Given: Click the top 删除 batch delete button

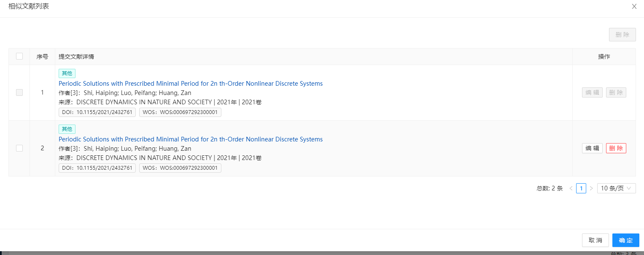Looking at the screenshot, I should [622, 35].
